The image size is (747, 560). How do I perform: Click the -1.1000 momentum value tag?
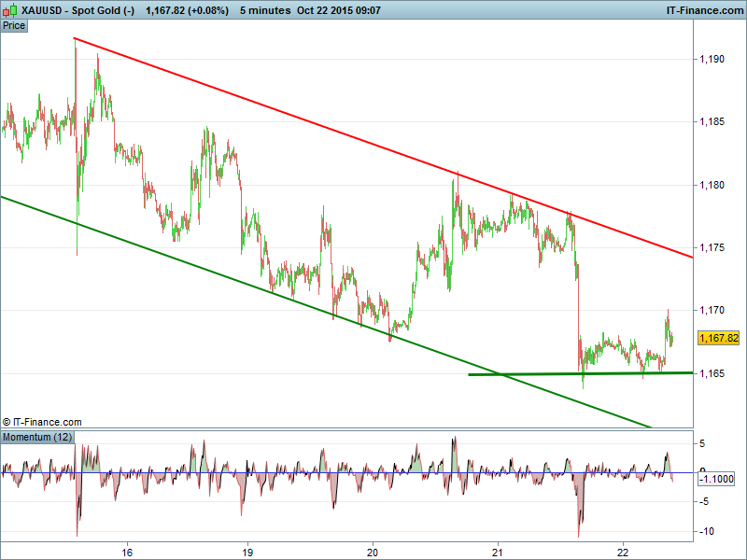coord(718,478)
